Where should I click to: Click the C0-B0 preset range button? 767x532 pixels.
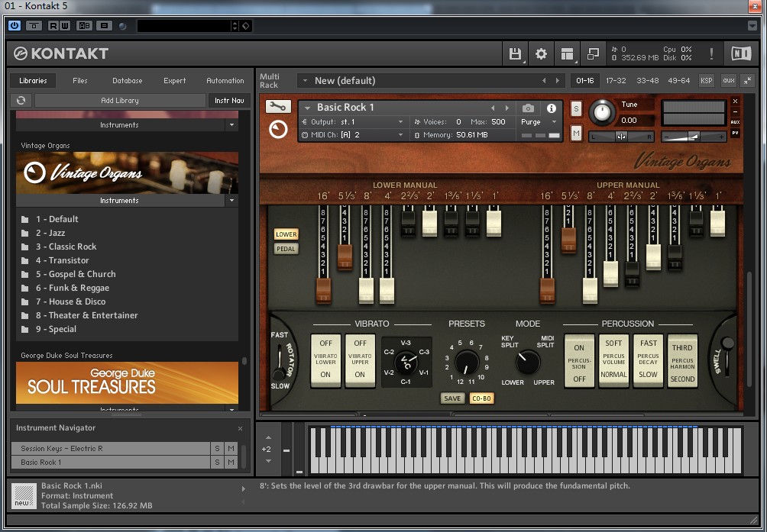point(481,398)
